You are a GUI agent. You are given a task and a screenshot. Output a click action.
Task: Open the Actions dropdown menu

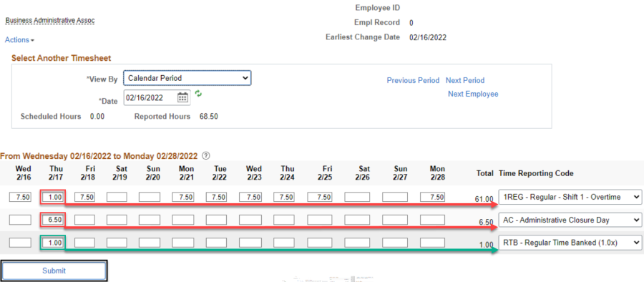19,40
